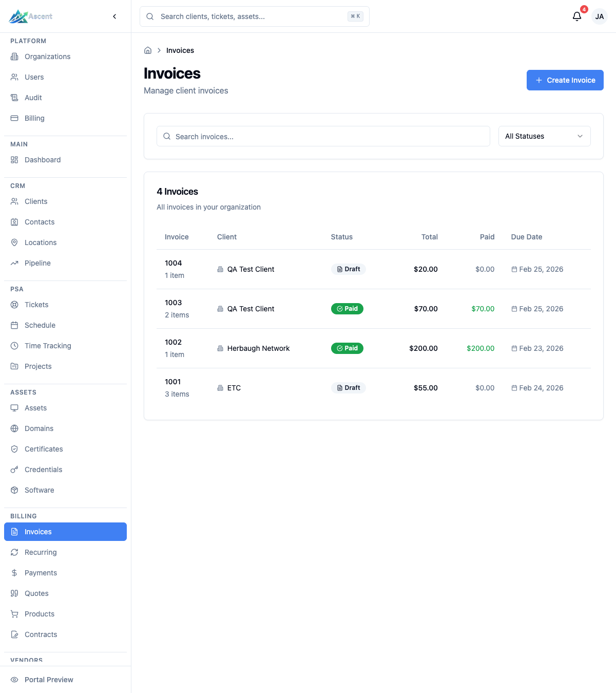Open invoice 1002 for Herbaugh Network
Screen dimensions: 616x693
click(x=173, y=342)
